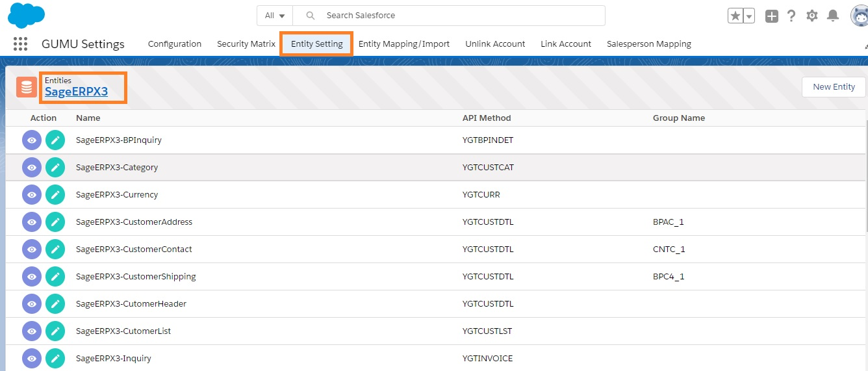Select the SageERPX3-CutomerList name cell
Viewport: 868px width, 371px height.
(123, 331)
